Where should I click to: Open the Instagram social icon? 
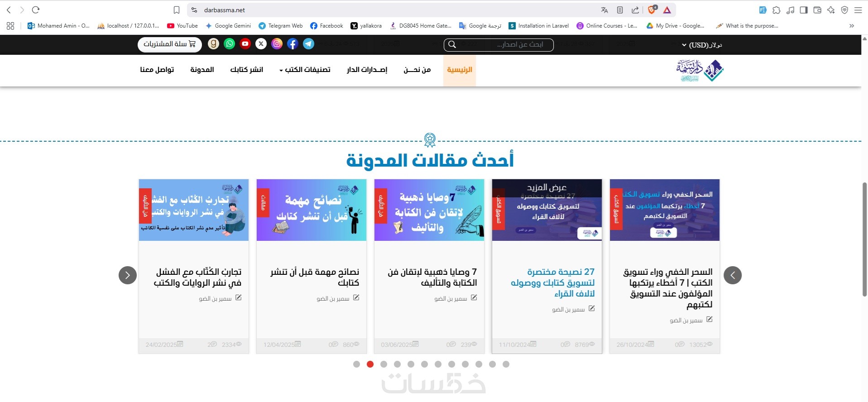point(277,44)
